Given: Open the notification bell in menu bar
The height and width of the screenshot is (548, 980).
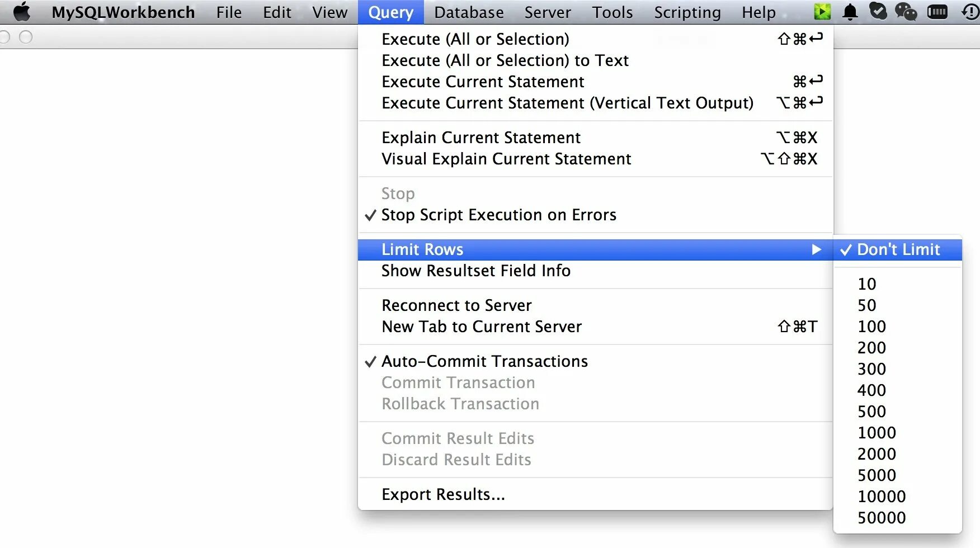Looking at the screenshot, I should (850, 12).
